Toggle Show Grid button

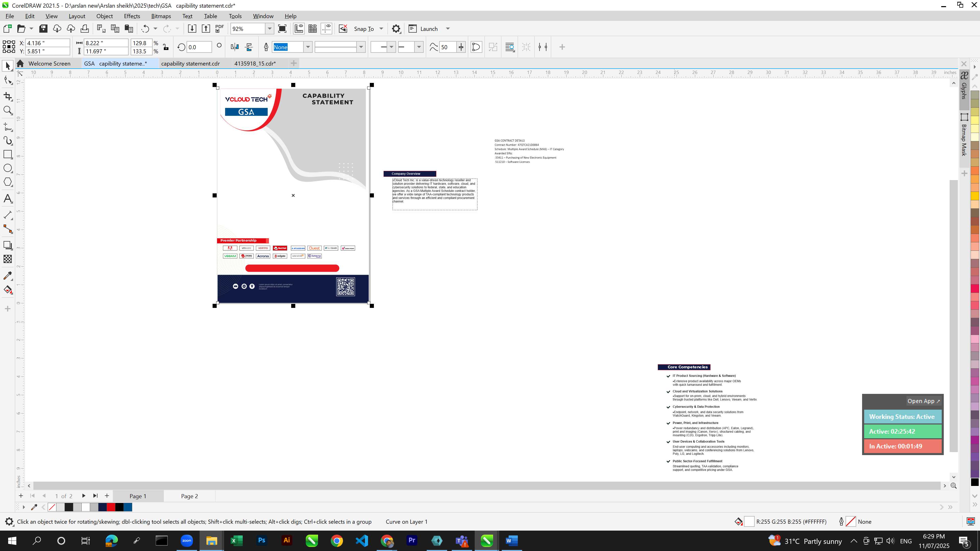tap(313, 29)
